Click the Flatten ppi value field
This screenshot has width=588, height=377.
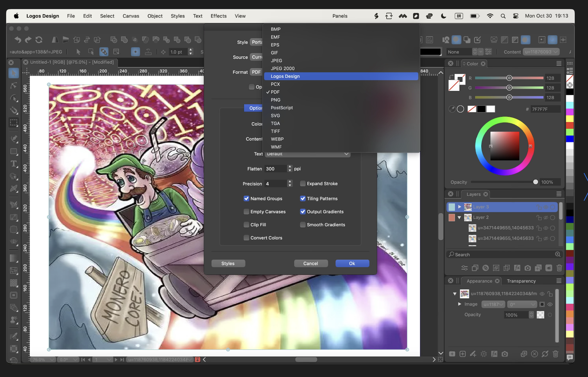[x=275, y=169]
